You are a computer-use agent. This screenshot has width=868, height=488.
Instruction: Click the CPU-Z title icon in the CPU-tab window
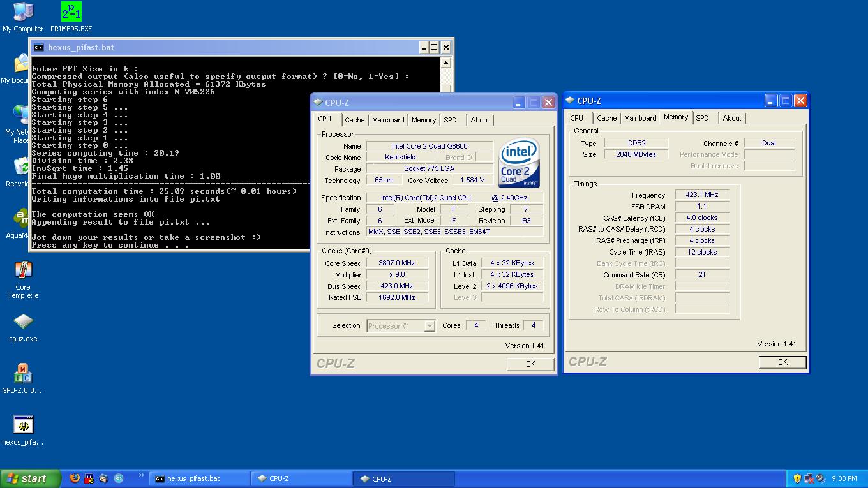318,103
